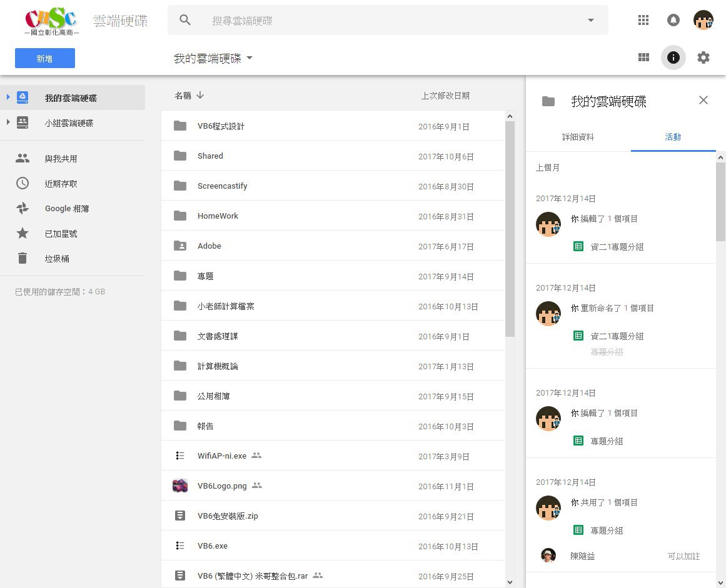The image size is (726, 588).
Task: Click the 新增 button
Action: click(x=45, y=58)
